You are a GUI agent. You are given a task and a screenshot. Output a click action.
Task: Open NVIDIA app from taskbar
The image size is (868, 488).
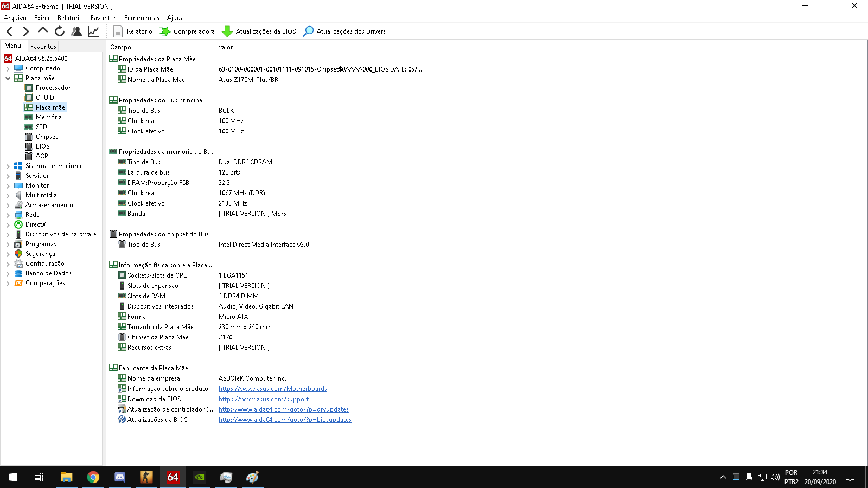[x=199, y=477]
